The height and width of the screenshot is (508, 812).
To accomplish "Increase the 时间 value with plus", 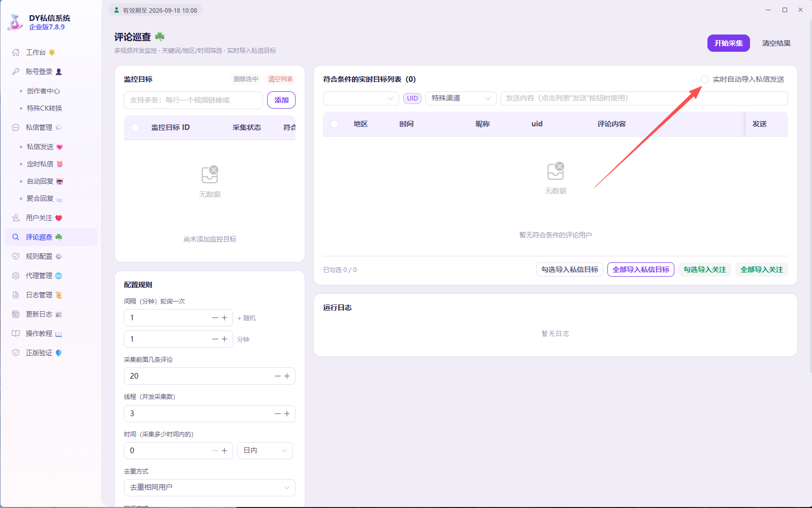I will [x=224, y=451].
